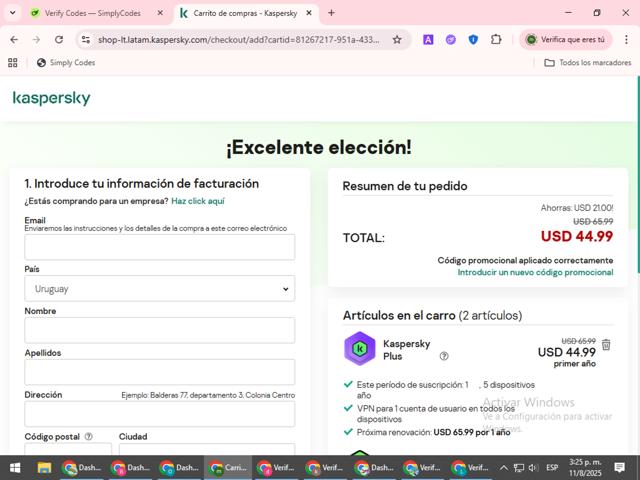The width and height of the screenshot is (640, 480).
Task: Click the browser forward arrow
Action: click(x=36, y=40)
